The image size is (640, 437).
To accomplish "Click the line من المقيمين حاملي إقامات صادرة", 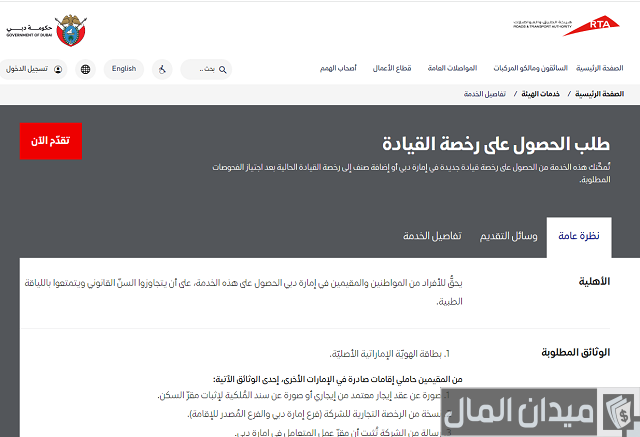I will [x=338, y=379].
